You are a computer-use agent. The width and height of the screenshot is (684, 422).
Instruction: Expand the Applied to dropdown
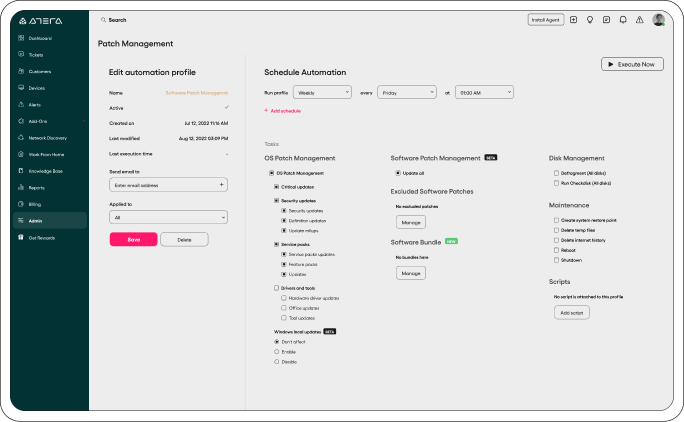[169, 217]
